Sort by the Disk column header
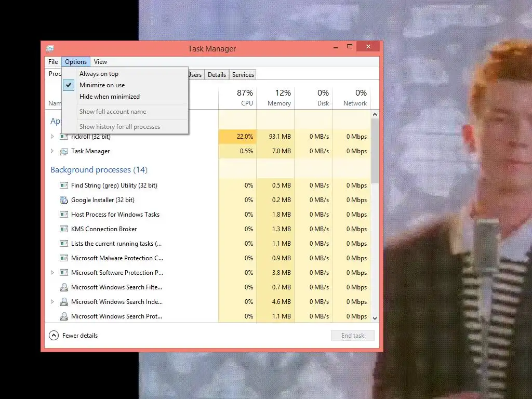 pos(313,97)
